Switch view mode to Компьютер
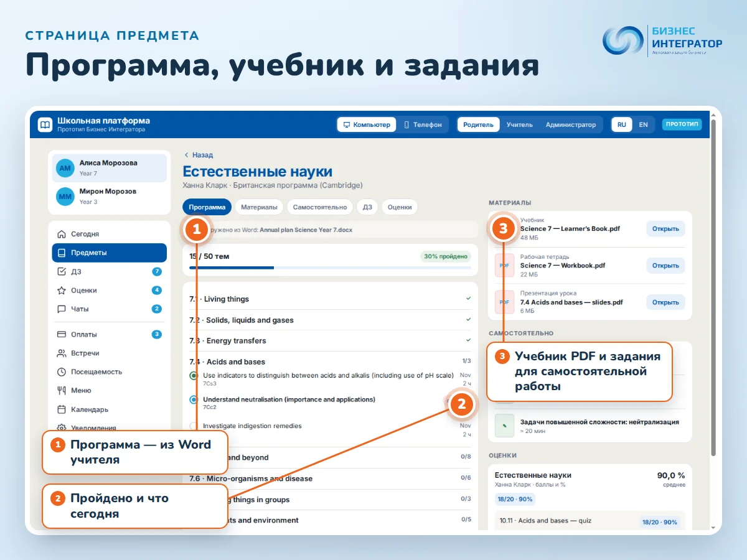The width and height of the screenshot is (747, 560). (367, 124)
